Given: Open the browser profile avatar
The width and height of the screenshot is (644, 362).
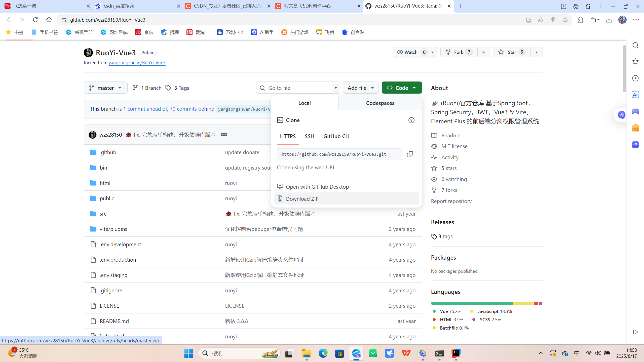Looking at the screenshot, I should (622, 20).
